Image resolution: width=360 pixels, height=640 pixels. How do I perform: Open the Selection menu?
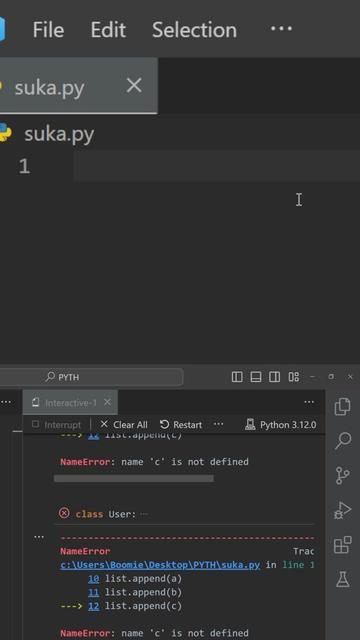tap(194, 30)
